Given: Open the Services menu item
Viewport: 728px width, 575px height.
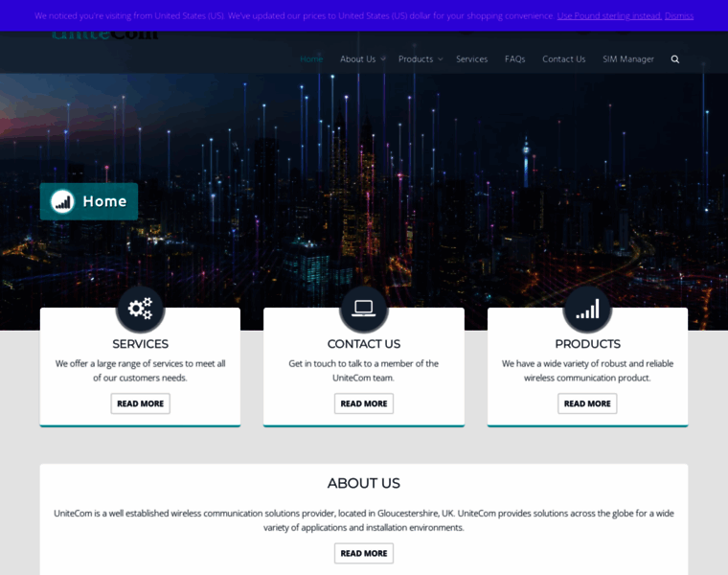Looking at the screenshot, I should [471, 59].
